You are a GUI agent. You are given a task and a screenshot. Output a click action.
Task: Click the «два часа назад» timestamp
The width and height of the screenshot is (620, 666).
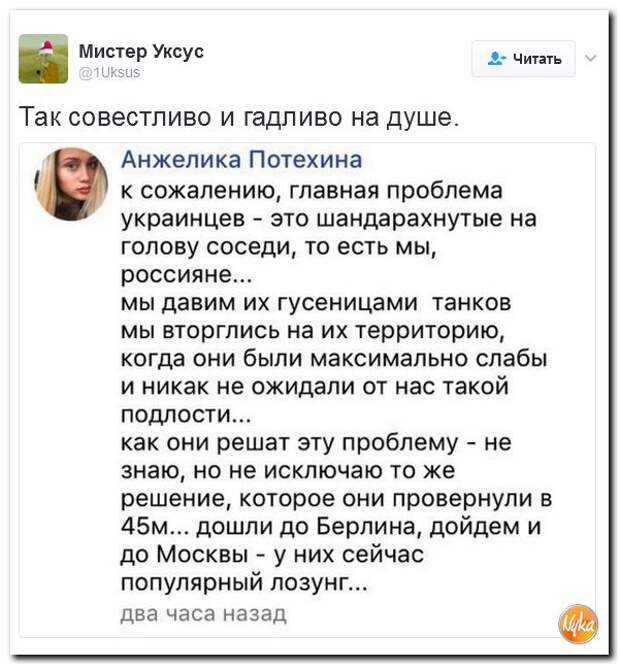204,614
